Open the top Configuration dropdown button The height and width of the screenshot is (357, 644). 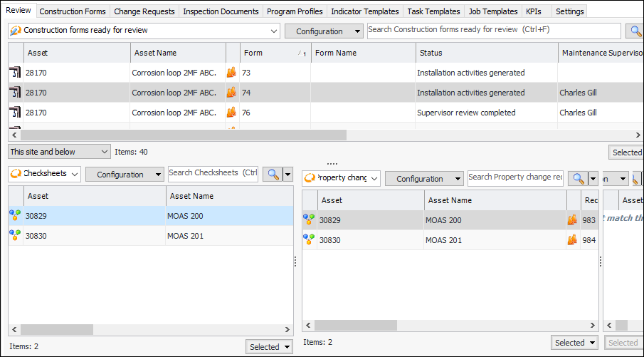click(324, 31)
